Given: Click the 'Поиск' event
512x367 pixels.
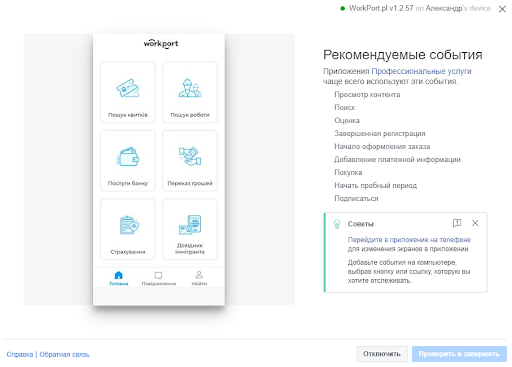Looking at the screenshot, I should click(345, 108).
